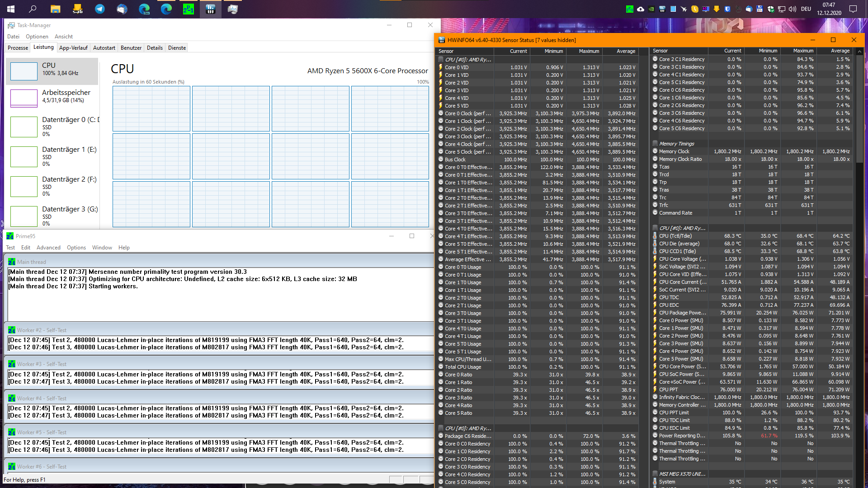Click the Windows search magnifier icon
Image resolution: width=868 pixels, height=488 pixels.
pyautogui.click(x=33, y=9)
